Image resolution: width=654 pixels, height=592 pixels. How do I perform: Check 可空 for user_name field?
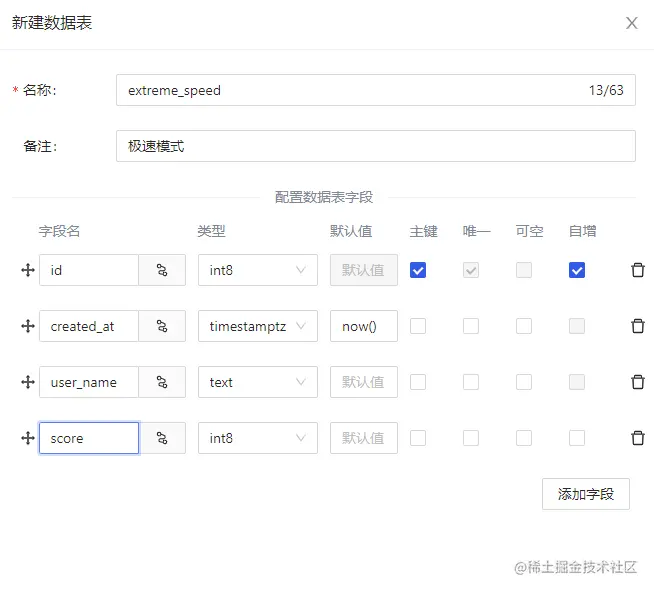click(x=523, y=382)
